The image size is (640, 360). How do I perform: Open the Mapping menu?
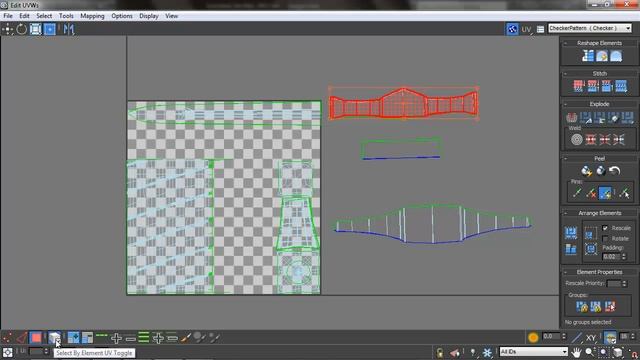[x=92, y=16]
